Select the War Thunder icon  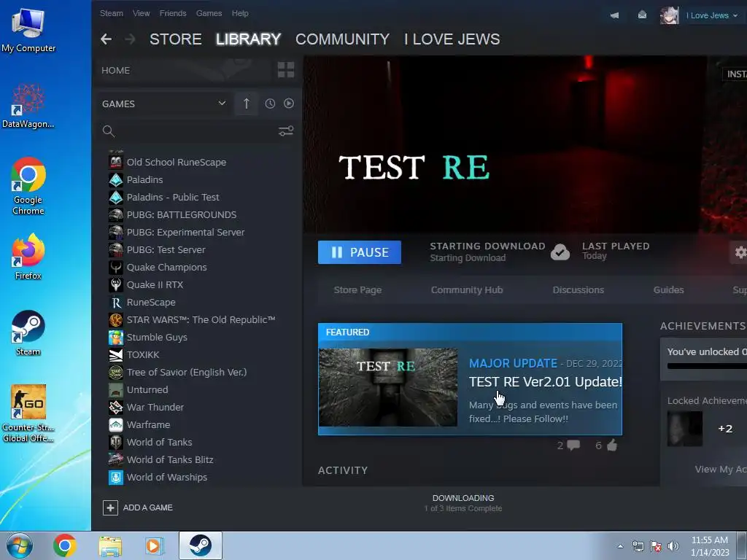116,407
